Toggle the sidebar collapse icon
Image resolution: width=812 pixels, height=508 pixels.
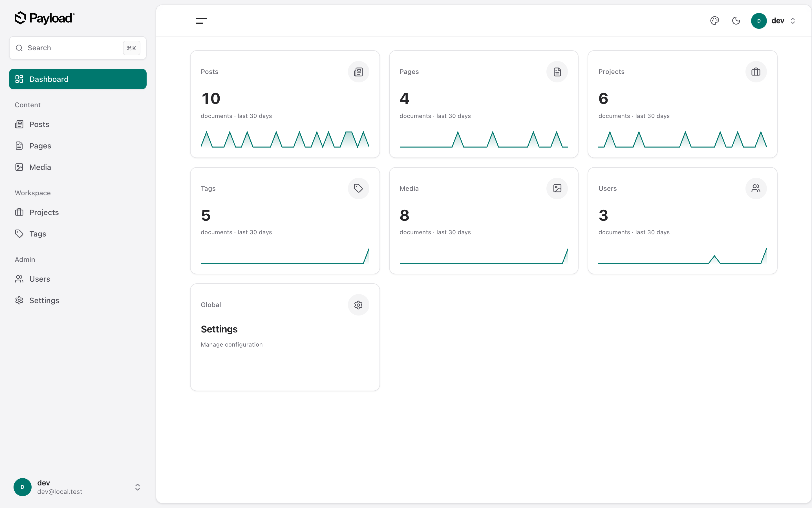(201, 21)
